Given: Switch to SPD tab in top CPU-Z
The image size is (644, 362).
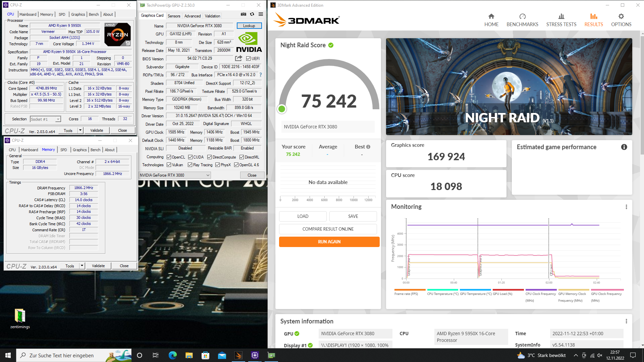Looking at the screenshot, I should (62, 14).
